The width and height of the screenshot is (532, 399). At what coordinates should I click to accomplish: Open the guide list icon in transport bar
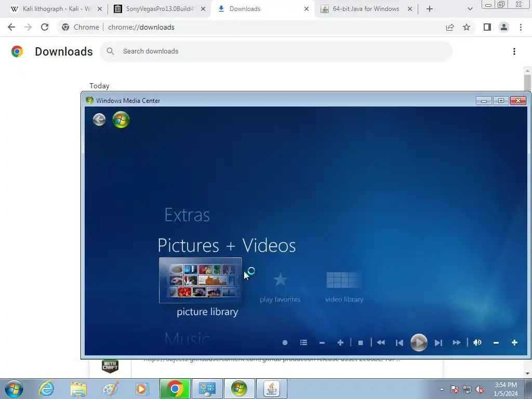303,343
